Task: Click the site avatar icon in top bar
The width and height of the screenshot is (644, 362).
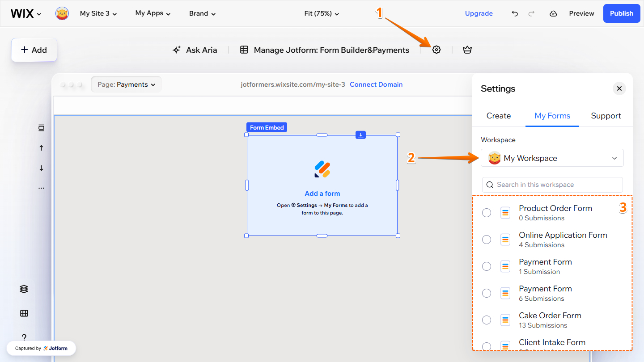Action: coord(62,13)
